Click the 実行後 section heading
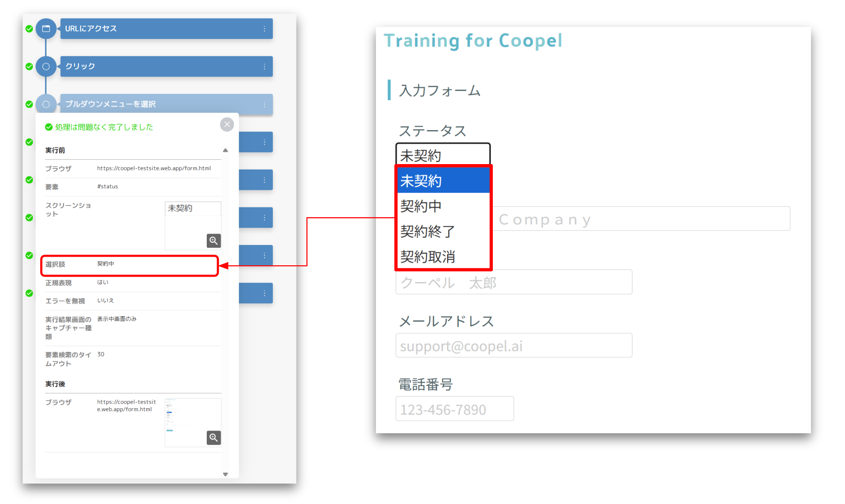 tap(55, 384)
